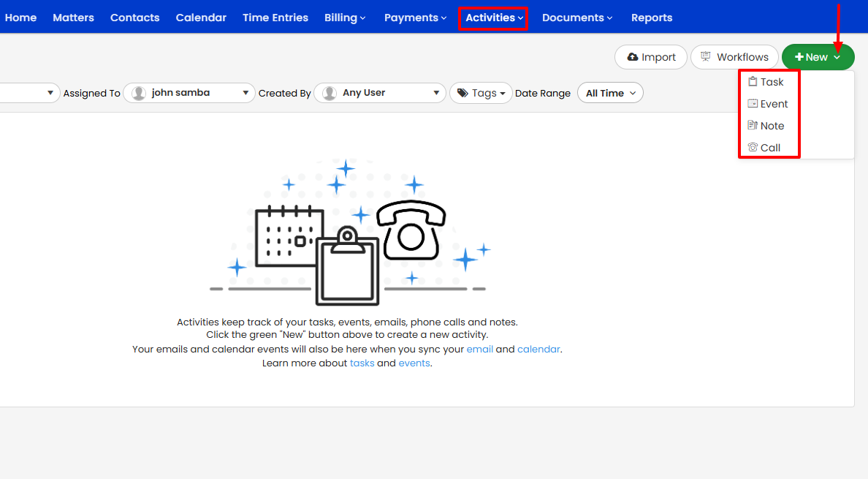Navigate to Time Entries page

click(275, 18)
